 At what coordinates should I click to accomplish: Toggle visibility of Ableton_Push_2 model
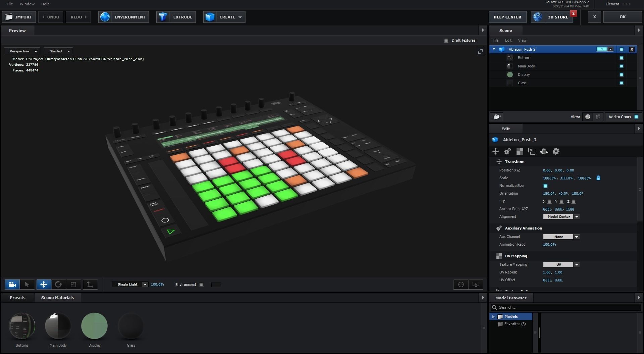622,49
